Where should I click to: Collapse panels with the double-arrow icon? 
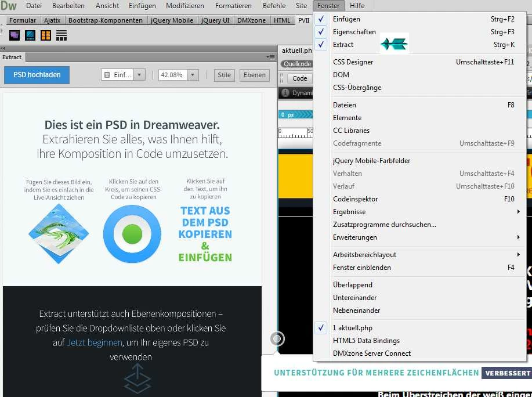tap(3, 48)
